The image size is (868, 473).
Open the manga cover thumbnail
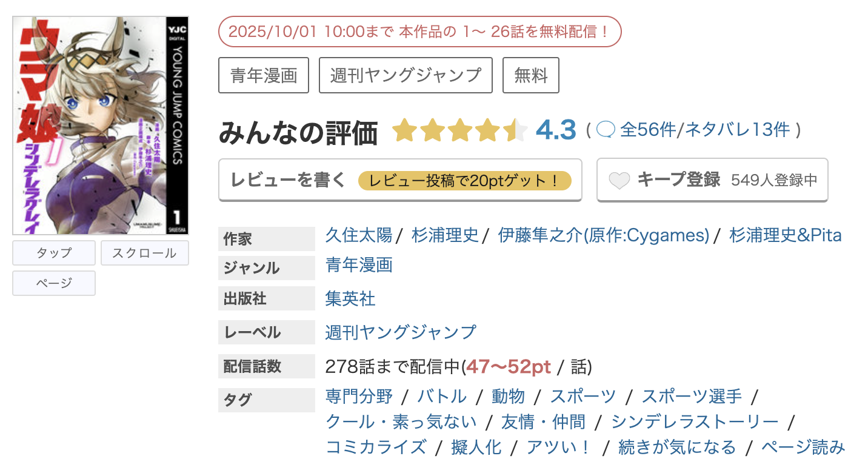point(101,126)
